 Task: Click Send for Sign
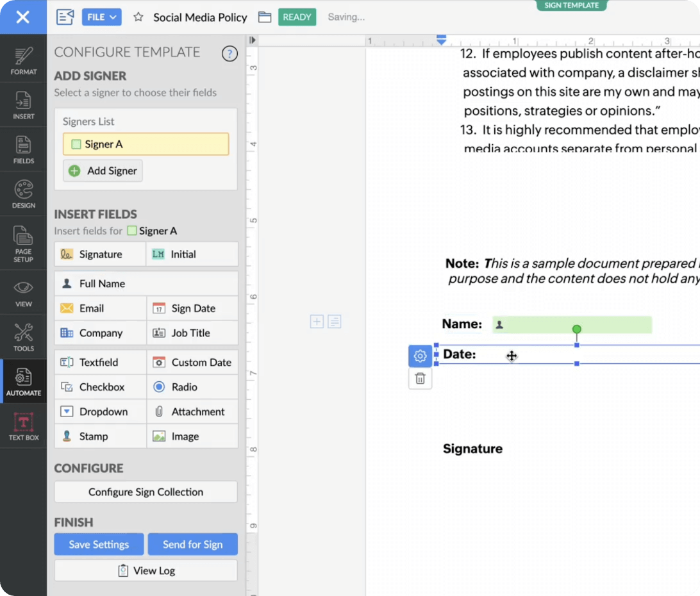coord(193,544)
